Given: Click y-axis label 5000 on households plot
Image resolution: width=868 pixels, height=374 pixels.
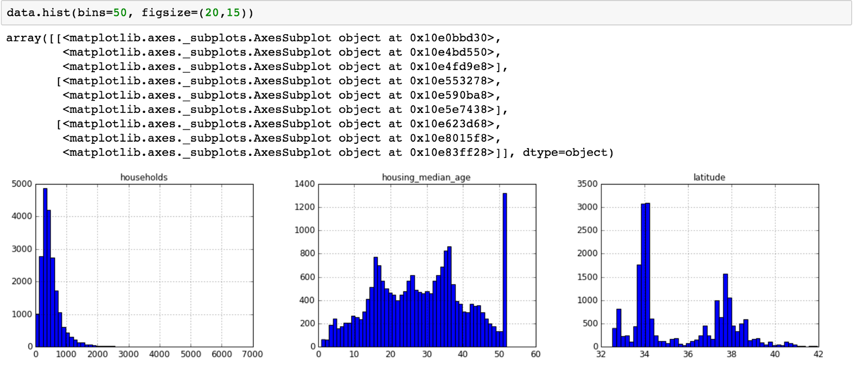Looking at the screenshot, I should point(22,184).
